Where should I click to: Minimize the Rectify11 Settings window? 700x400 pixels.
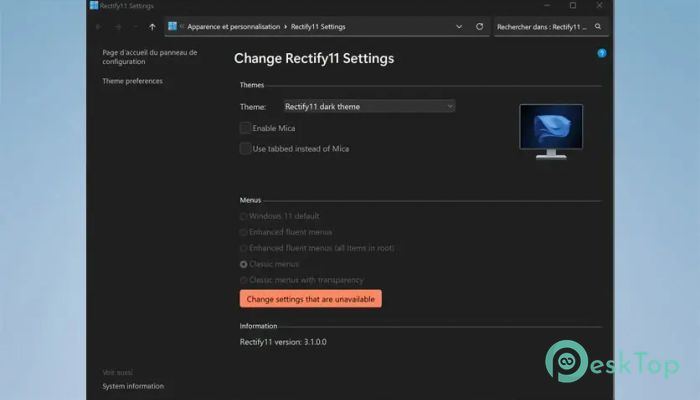click(547, 5)
